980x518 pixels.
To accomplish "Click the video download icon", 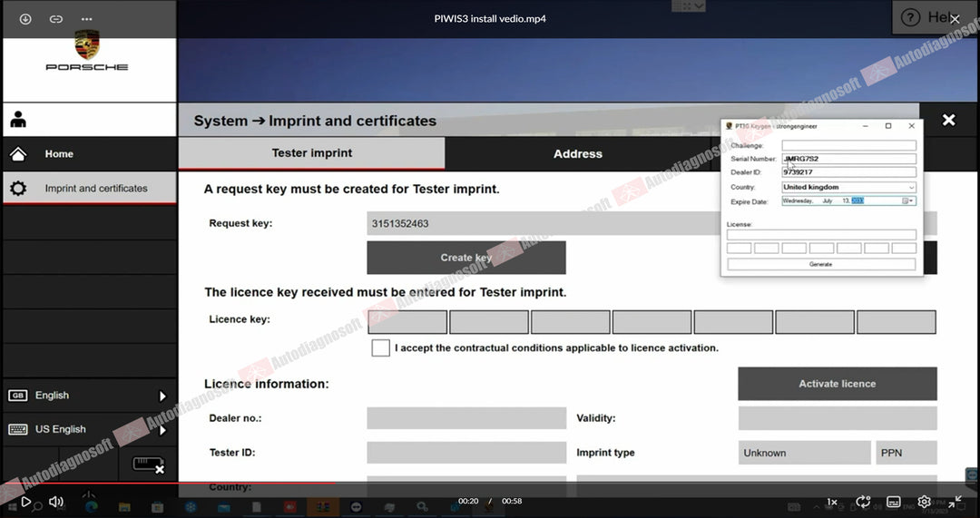I will 25,19.
